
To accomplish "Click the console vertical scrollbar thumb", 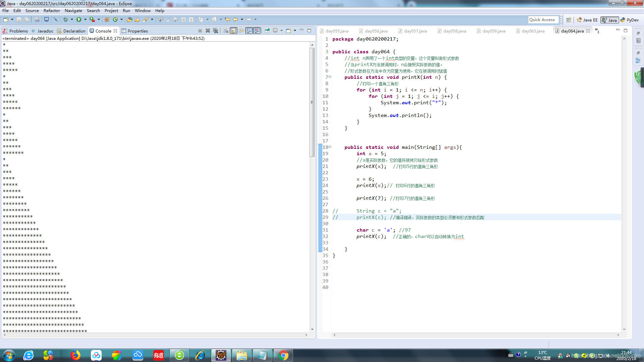I will pos(312,102).
